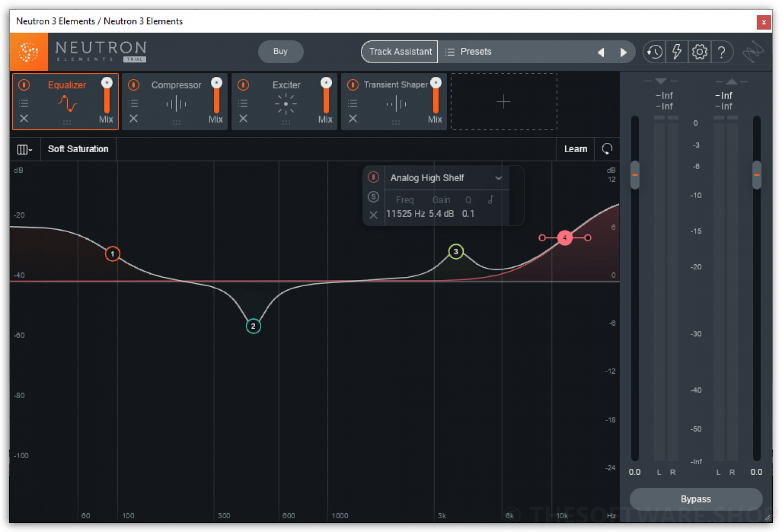Viewport: 782px width, 532px height.
Task: Click the Transient Shaper module label
Action: [396, 85]
